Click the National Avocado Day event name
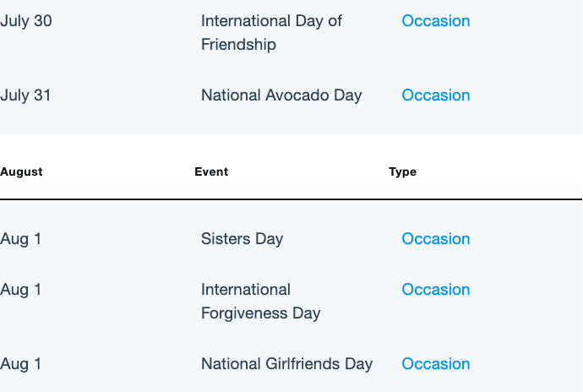Image resolution: width=583 pixels, height=392 pixels. click(281, 95)
